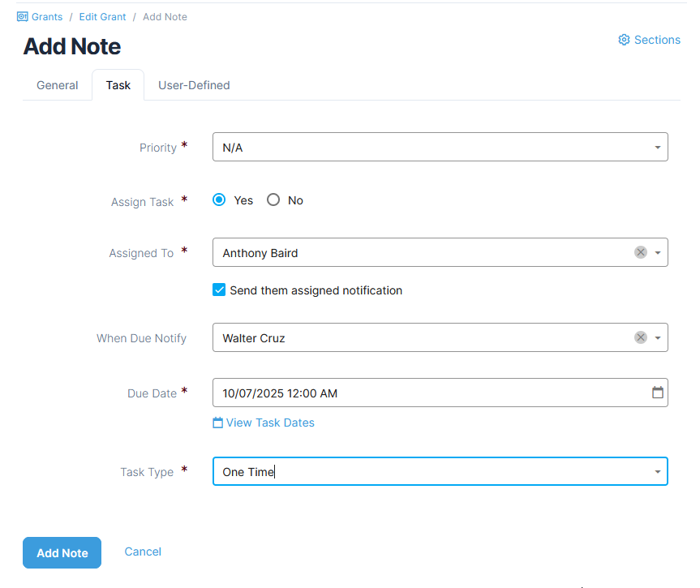Select Yes for Assign Task
Viewport: 700px width, 588px height.
[x=219, y=200]
